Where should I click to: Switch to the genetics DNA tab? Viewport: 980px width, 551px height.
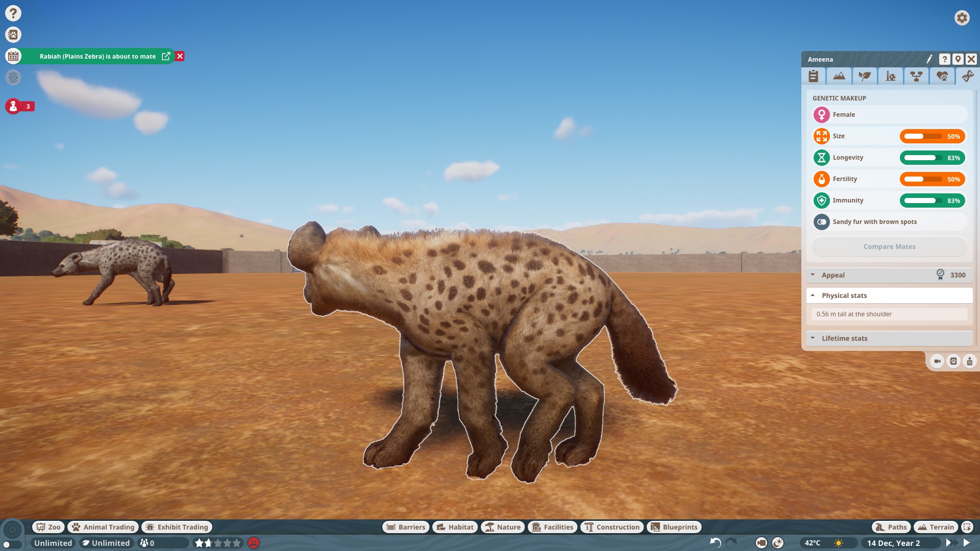967,76
